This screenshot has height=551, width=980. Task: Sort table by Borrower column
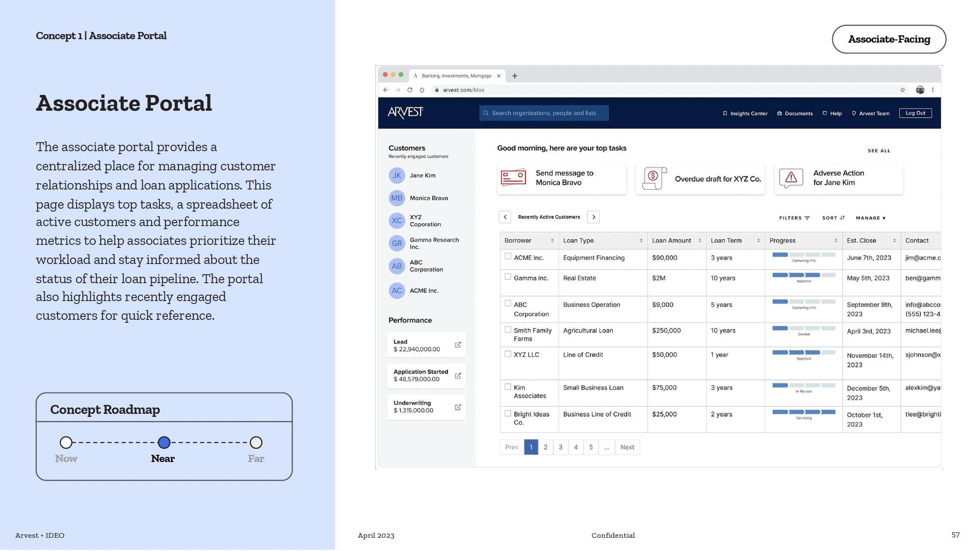point(552,241)
